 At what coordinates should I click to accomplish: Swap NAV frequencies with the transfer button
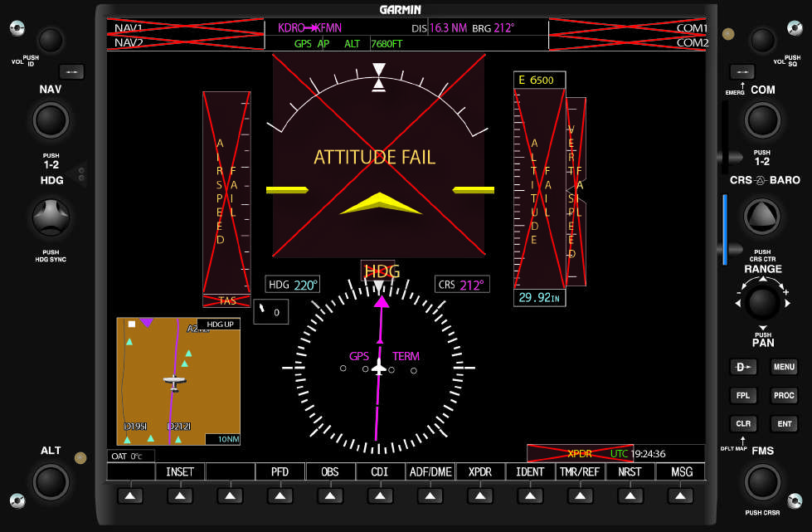(x=71, y=71)
